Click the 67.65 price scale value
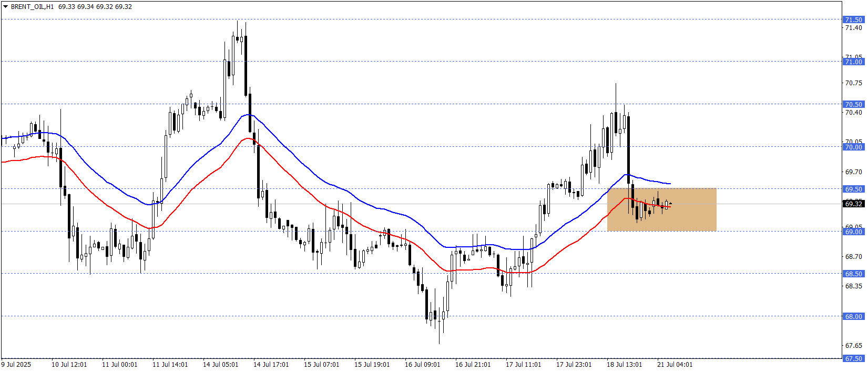The image size is (868, 371). tap(853, 345)
